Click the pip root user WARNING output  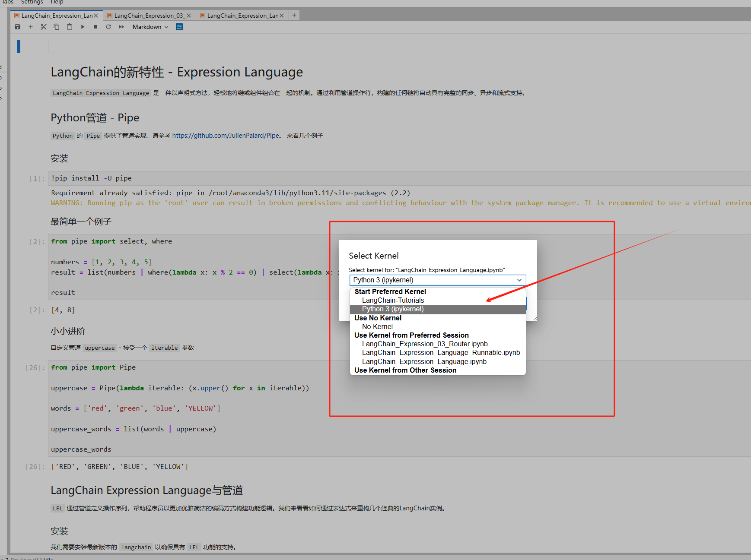point(401,203)
